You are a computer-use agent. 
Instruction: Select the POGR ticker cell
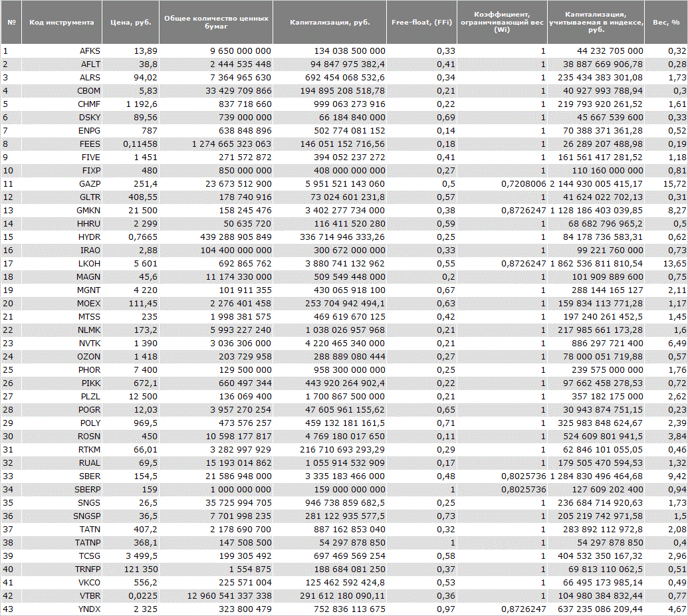coord(61,410)
